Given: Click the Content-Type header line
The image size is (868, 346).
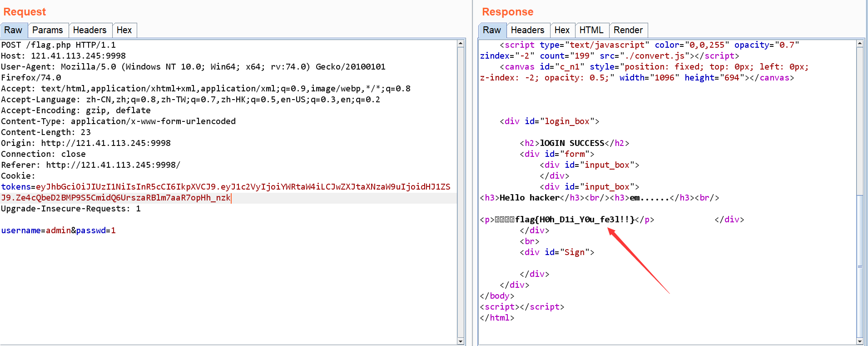Looking at the screenshot, I should coord(119,121).
